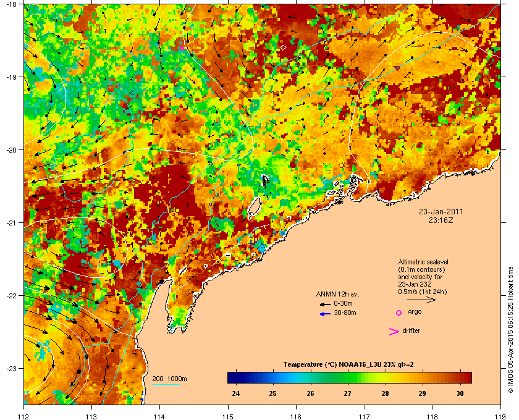The image size is (519, 420).
Task: Click the cyan 200 1000m depth contour line sample
Action: [x=166, y=385]
